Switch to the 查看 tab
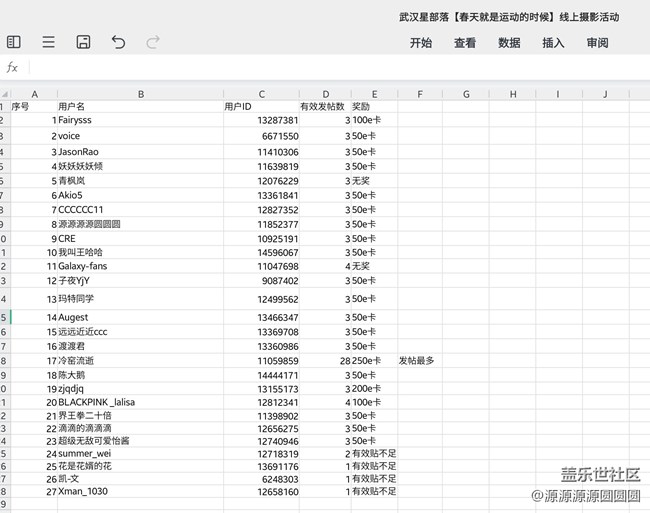 coord(465,43)
